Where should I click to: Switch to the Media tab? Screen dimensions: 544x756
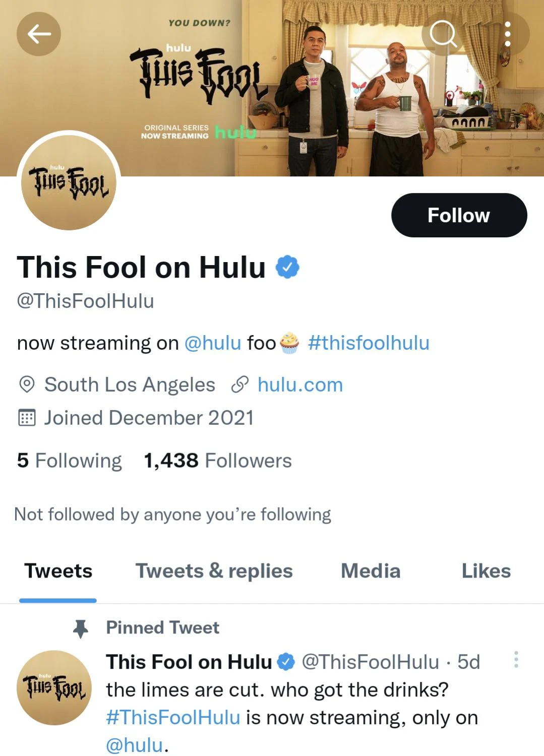click(x=371, y=571)
